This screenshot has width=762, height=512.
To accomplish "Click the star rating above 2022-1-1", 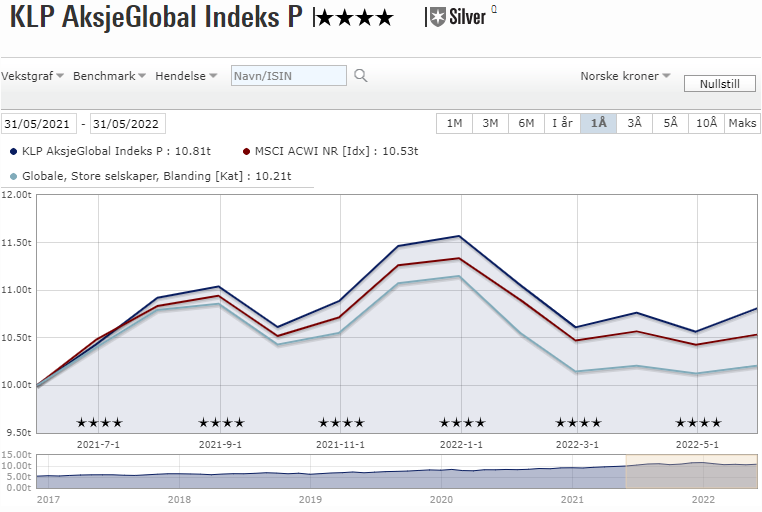I will [x=462, y=423].
